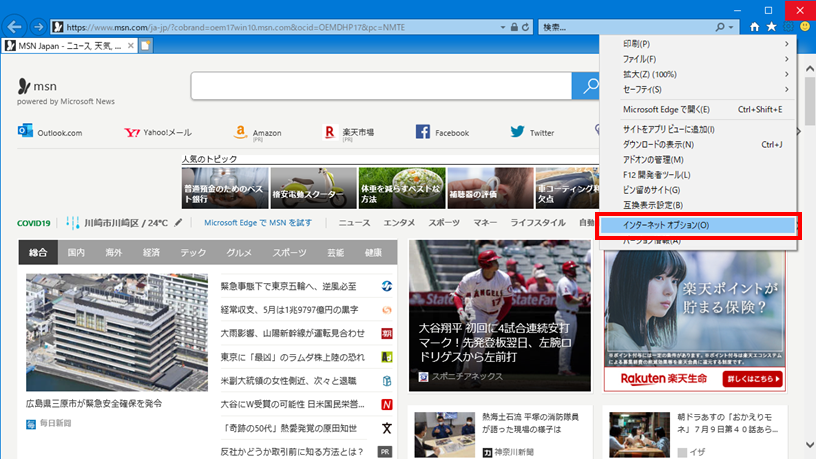Select Microsoft Edge で開く(E)
The image size is (816, 459).
click(x=698, y=109)
